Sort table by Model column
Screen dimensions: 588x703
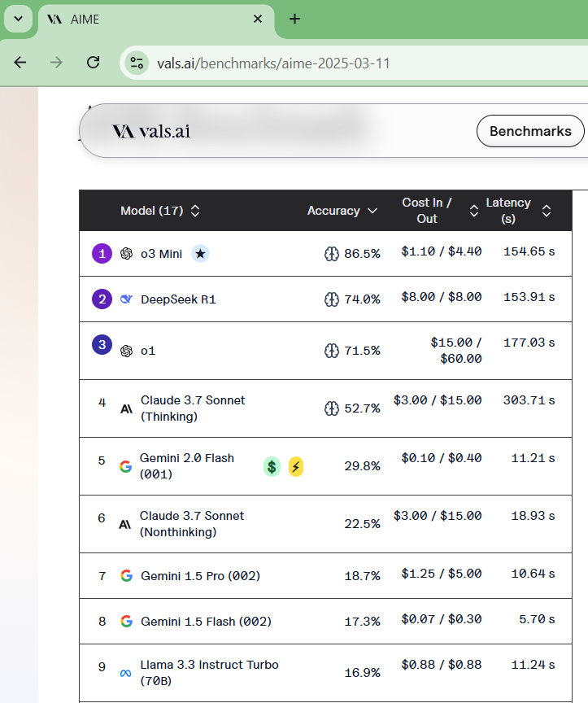(159, 211)
